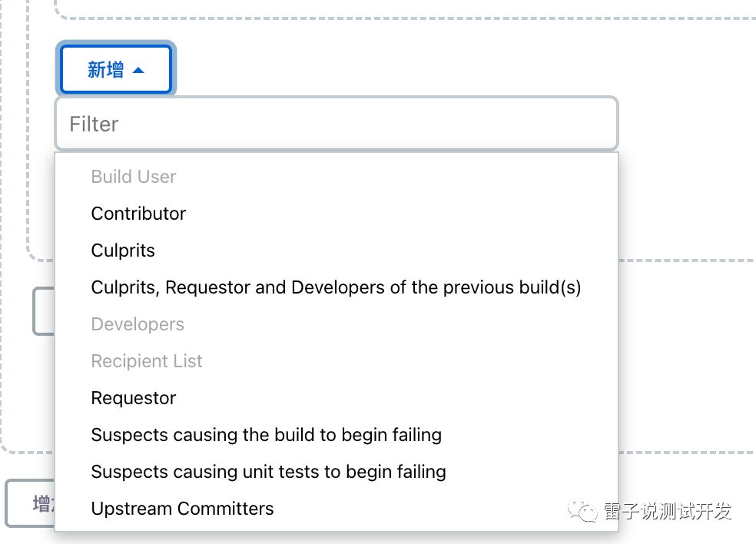Choose Suspects causing the build to begin failing
Image resolution: width=756 pixels, height=544 pixels.
coord(266,435)
